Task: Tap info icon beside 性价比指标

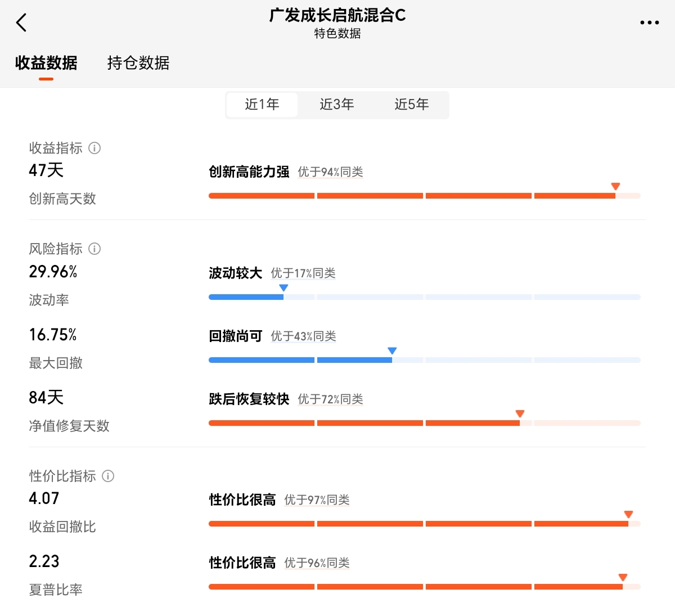Action: [108, 476]
